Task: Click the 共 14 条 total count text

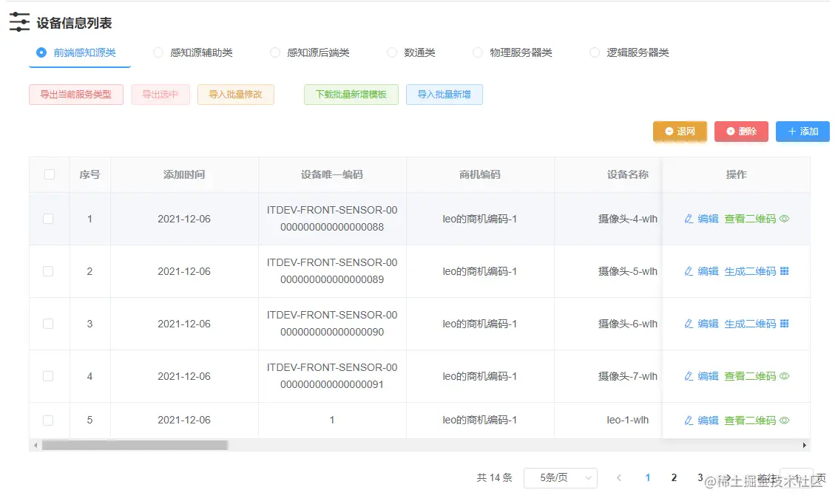Action: pyautogui.click(x=494, y=478)
